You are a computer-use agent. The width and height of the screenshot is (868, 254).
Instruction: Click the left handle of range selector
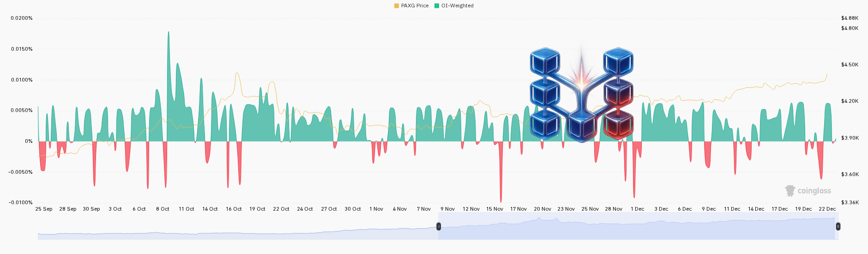(x=439, y=226)
